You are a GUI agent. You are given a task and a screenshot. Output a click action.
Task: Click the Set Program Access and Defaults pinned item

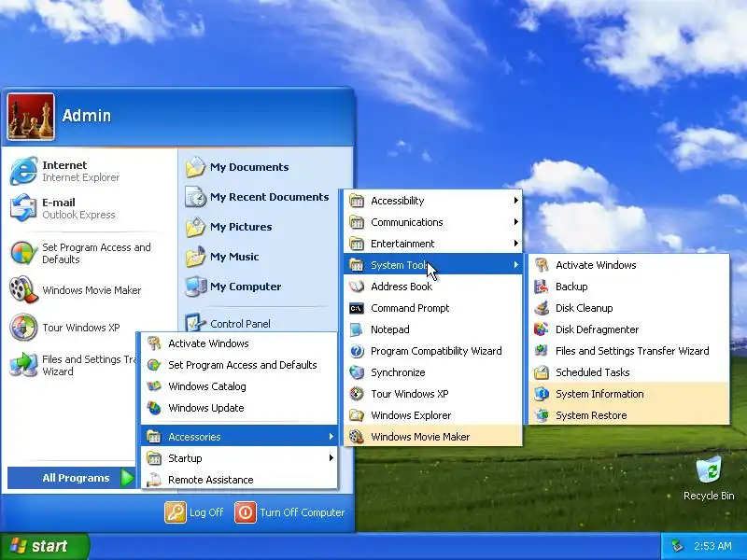pos(89,253)
